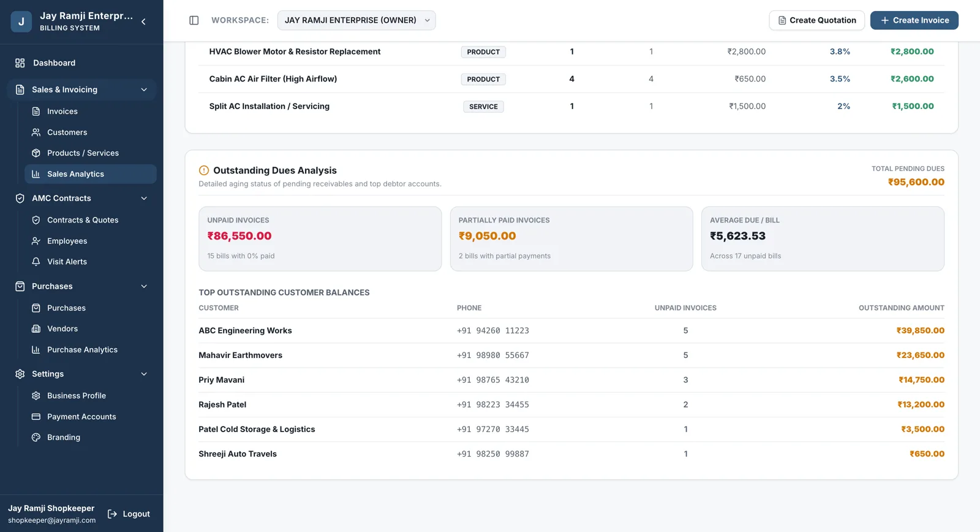Collapse the sidebar with the left chevron
Image resolution: width=980 pixels, height=532 pixels.
point(143,21)
